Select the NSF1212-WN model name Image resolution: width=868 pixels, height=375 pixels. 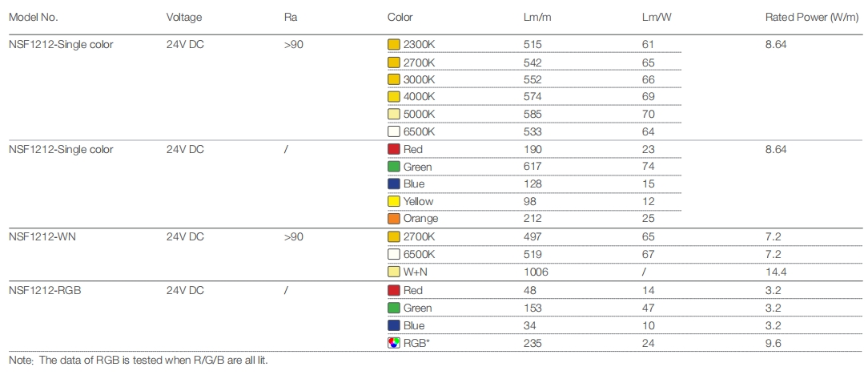tap(41, 237)
